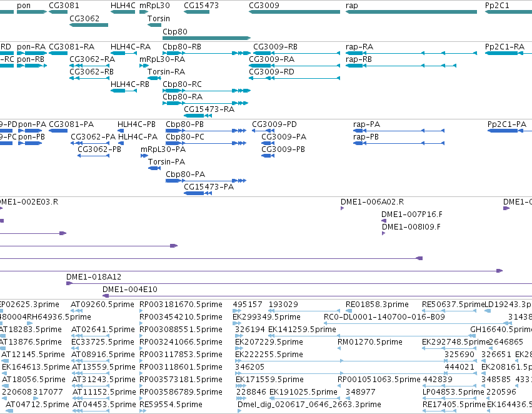
Task: Click the pon-PA protein label
Action: [33, 124]
